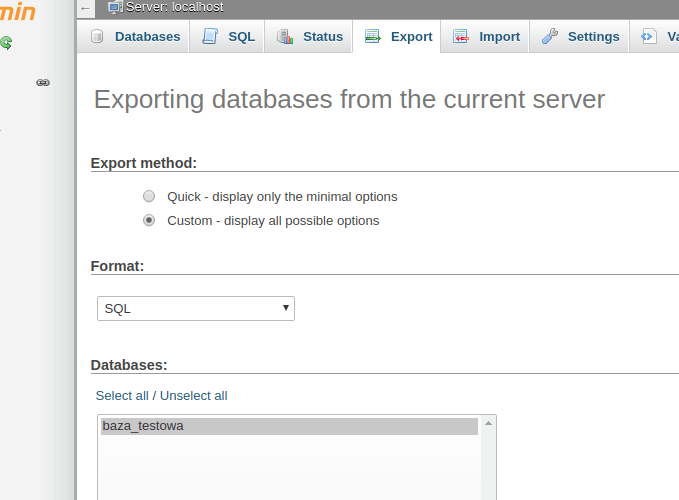Select Custom export method radio button
The image size is (679, 500).
tap(149, 221)
